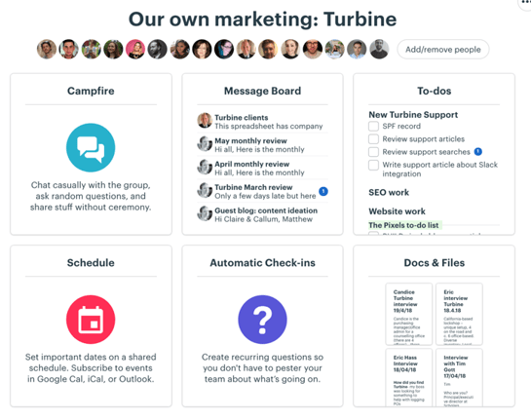
Task: Click the avatar beside Turbine clients message
Action: pyautogui.click(x=205, y=121)
